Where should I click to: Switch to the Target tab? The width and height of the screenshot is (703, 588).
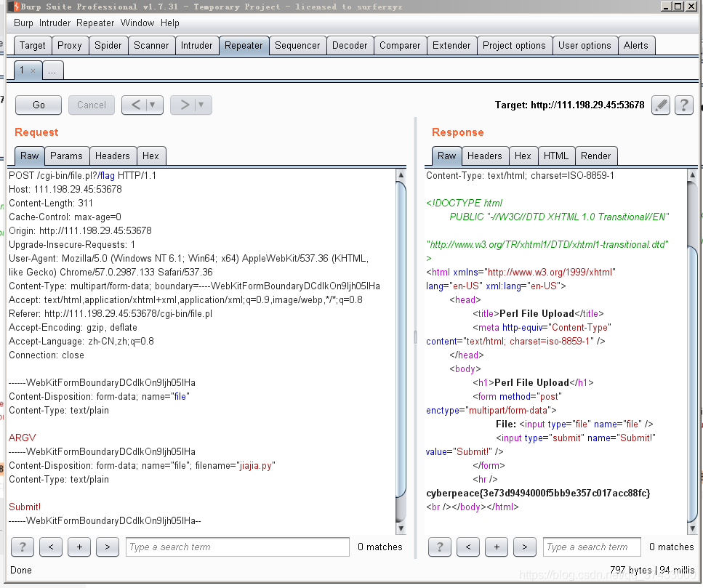pyautogui.click(x=32, y=45)
